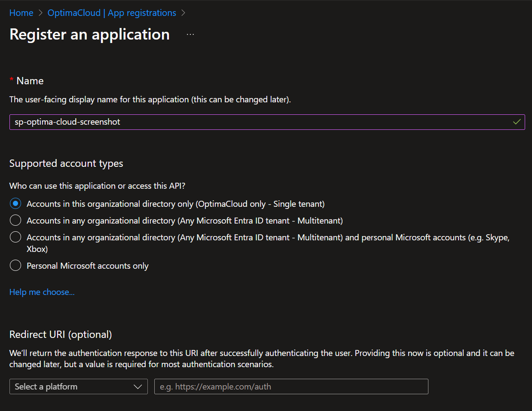Click 'Who can use this application' question text
The image size is (532, 411).
pos(98,186)
